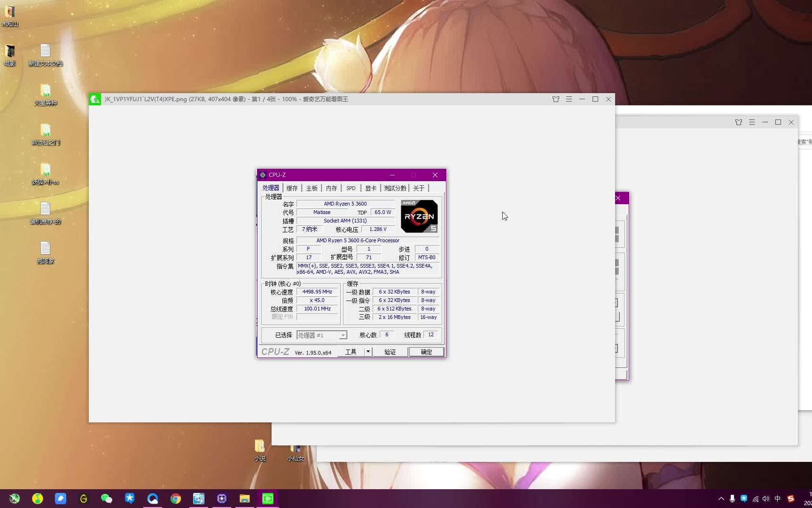Select the 显卡 tab in CPU-Z picture

click(371, 188)
